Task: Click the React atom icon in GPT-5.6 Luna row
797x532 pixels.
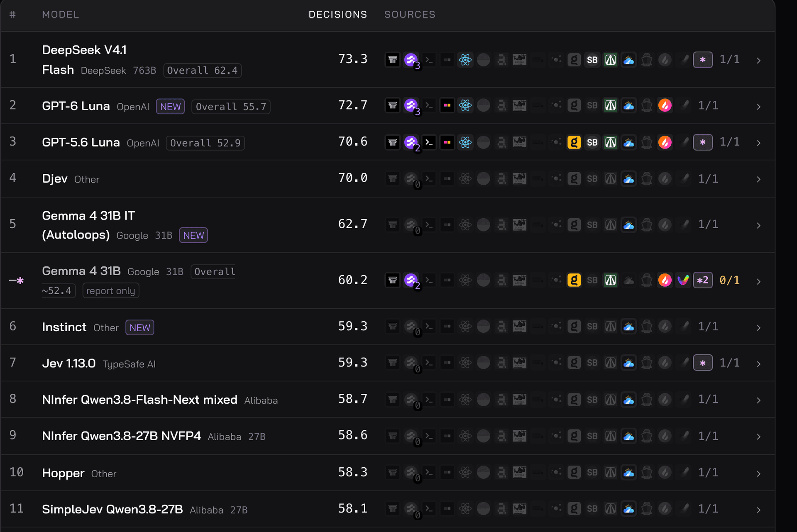Action: pos(465,142)
